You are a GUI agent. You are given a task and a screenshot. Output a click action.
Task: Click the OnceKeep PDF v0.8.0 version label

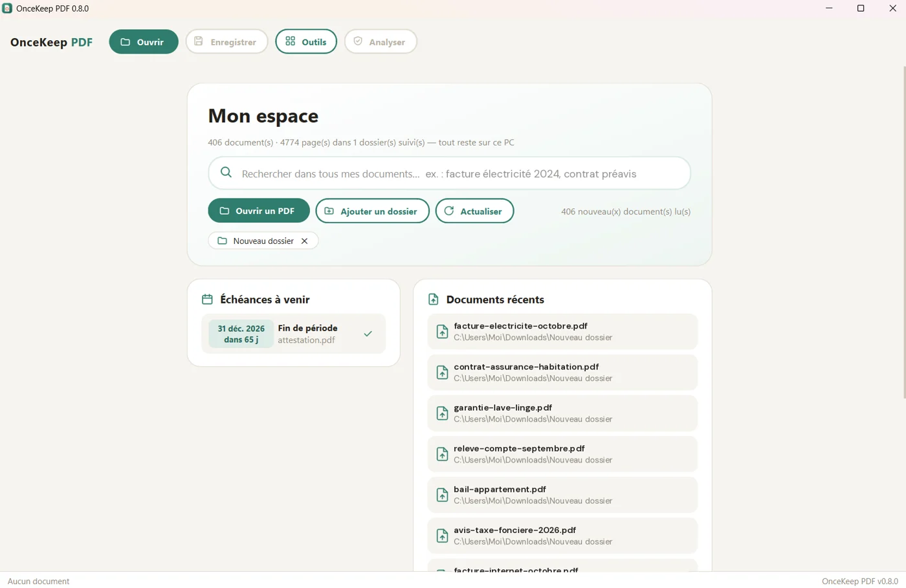tap(859, 581)
